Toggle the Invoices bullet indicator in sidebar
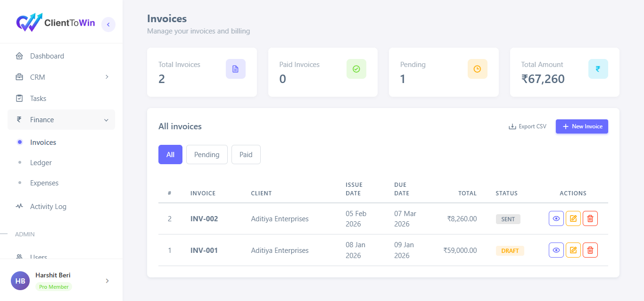This screenshot has height=301, width=644. point(19,142)
